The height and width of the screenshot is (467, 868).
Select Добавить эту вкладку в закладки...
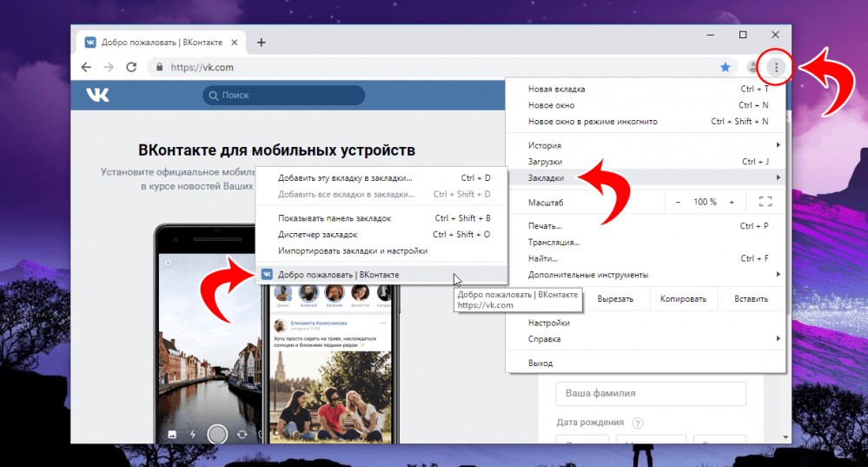coord(381,177)
